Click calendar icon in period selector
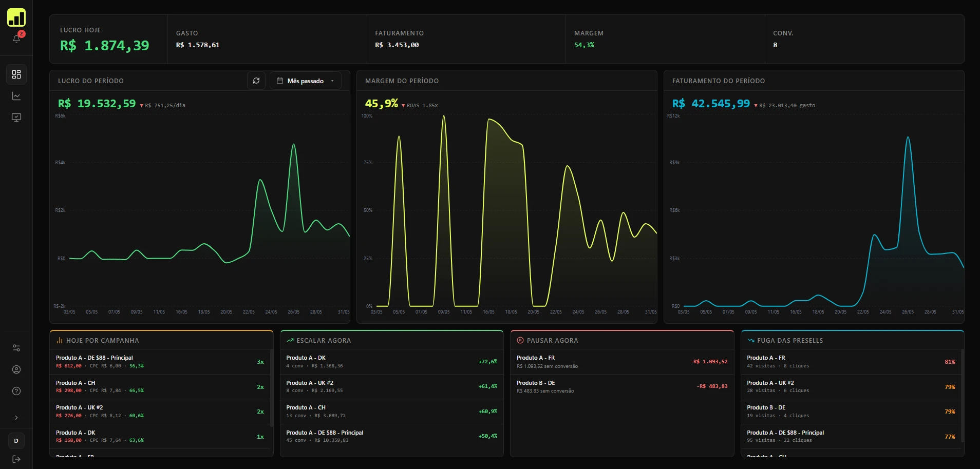 click(x=280, y=81)
